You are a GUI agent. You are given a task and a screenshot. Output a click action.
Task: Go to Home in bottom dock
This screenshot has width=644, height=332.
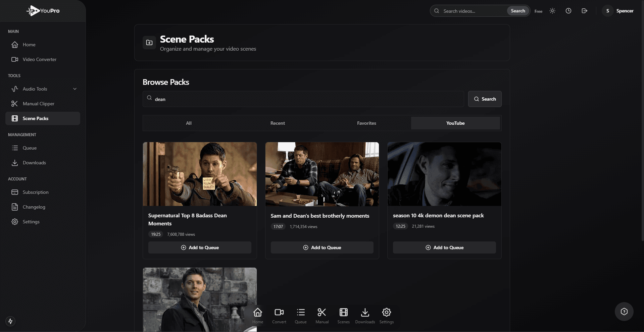pyautogui.click(x=258, y=316)
